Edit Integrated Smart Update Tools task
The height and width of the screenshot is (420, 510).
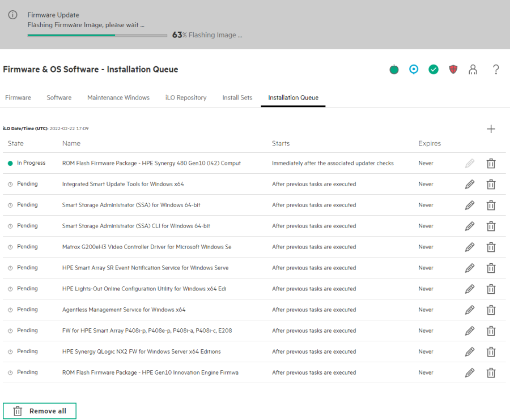(469, 185)
